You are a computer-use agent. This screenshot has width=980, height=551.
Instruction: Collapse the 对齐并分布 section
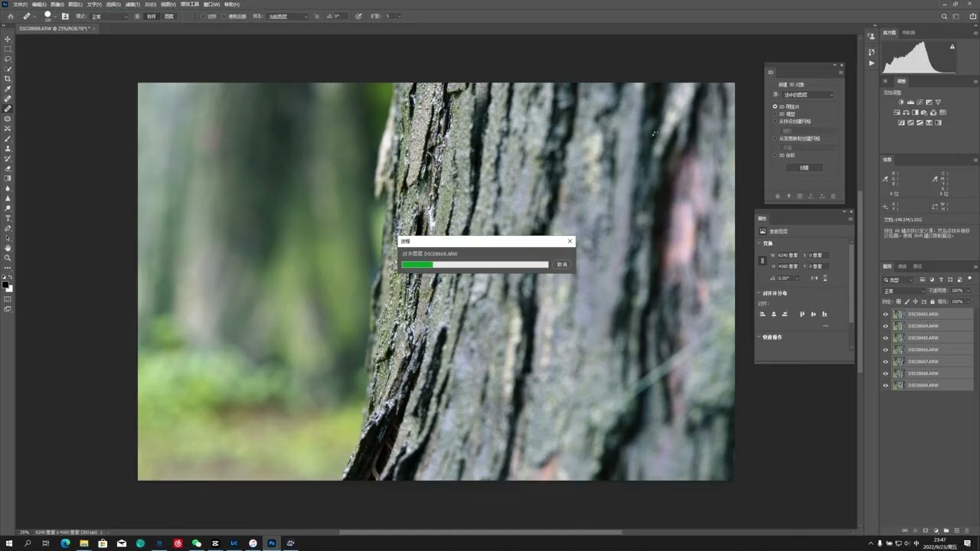point(759,293)
